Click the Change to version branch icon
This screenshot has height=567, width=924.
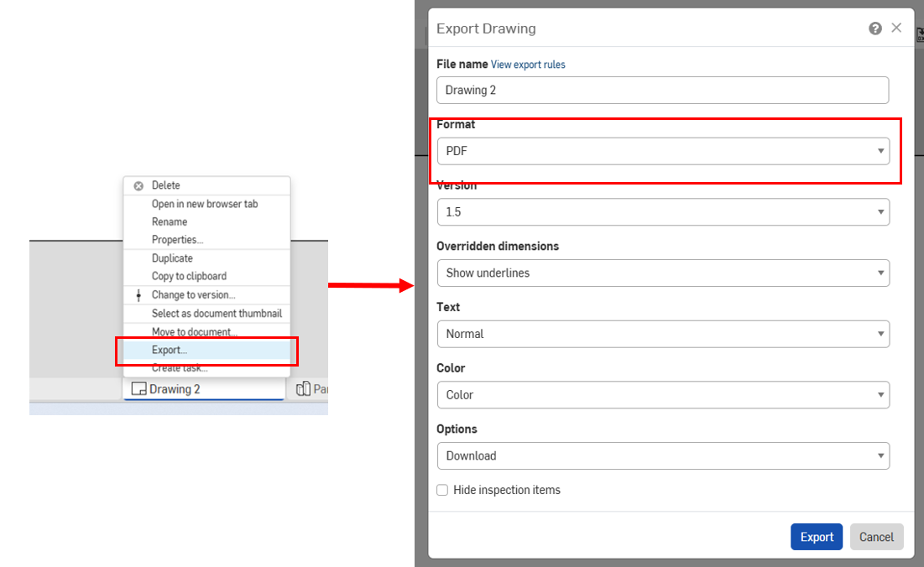[x=138, y=295]
